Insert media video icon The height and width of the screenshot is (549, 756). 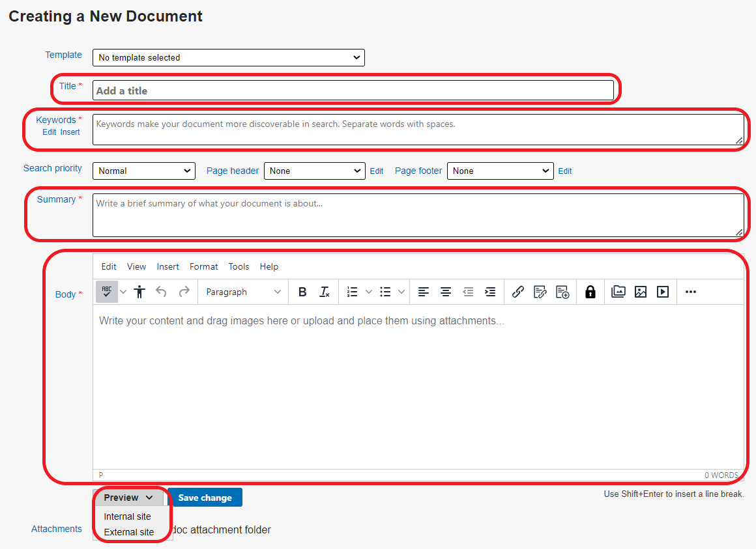(x=662, y=292)
